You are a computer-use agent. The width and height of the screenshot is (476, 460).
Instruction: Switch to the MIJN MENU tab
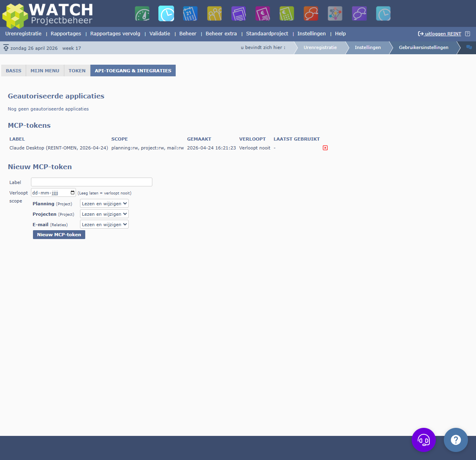point(45,70)
